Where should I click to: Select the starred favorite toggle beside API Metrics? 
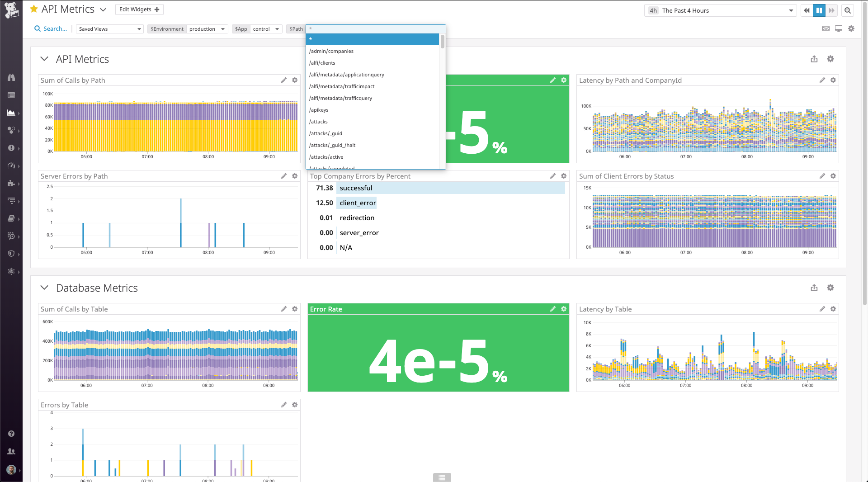pyautogui.click(x=33, y=9)
